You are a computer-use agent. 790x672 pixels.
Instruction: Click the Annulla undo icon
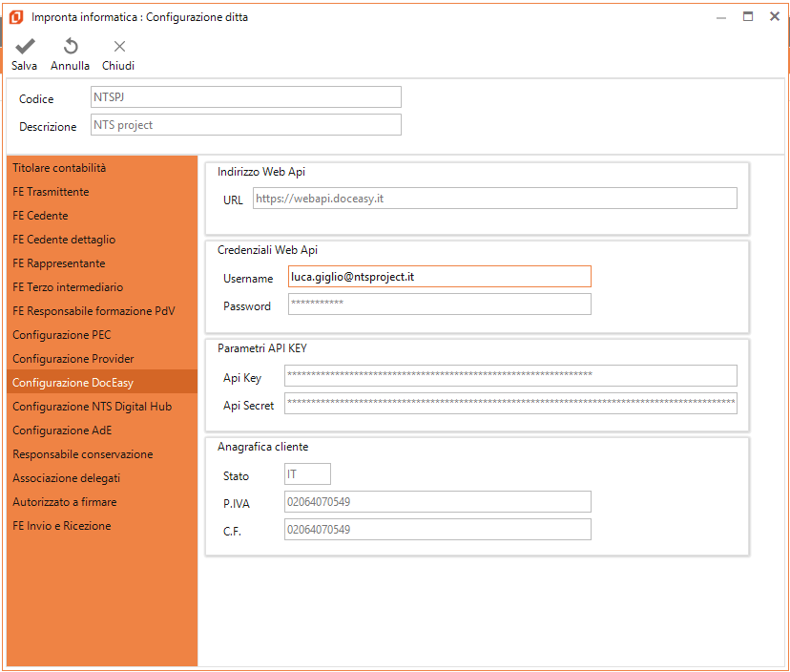click(x=71, y=47)
